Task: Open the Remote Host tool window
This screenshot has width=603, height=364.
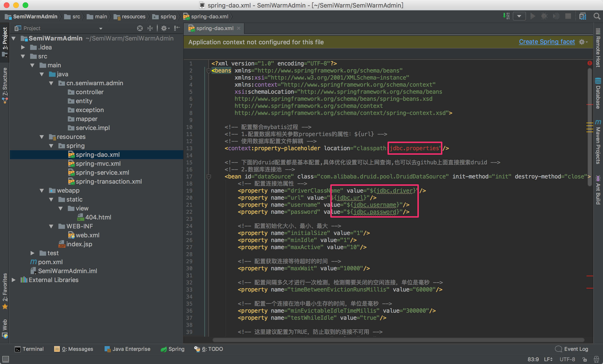Action: (598, 48)
